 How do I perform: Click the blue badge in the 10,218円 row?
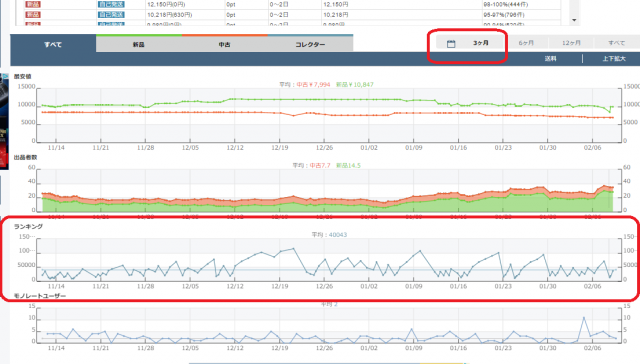pyautogui.click(x=111, y=15)
